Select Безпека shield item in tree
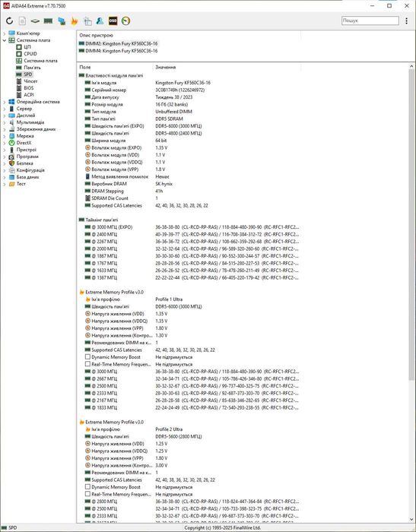The height and width of the screenshot is (532, 416). pos(24,163)
